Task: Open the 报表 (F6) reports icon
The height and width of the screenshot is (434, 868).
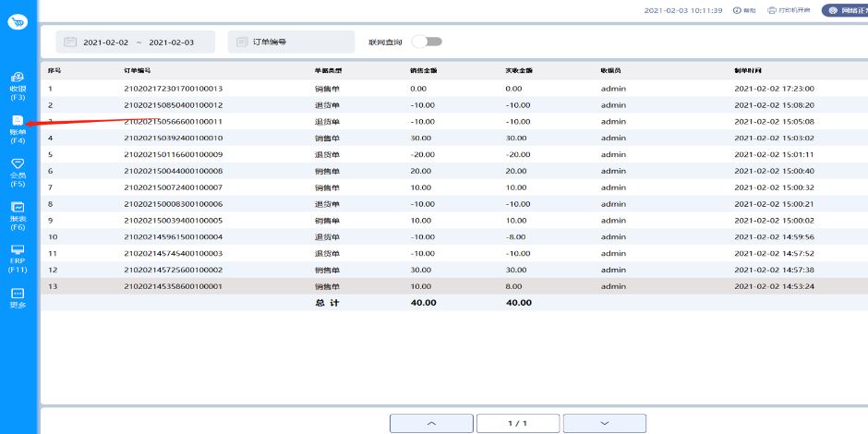Action: click(18, 213)
